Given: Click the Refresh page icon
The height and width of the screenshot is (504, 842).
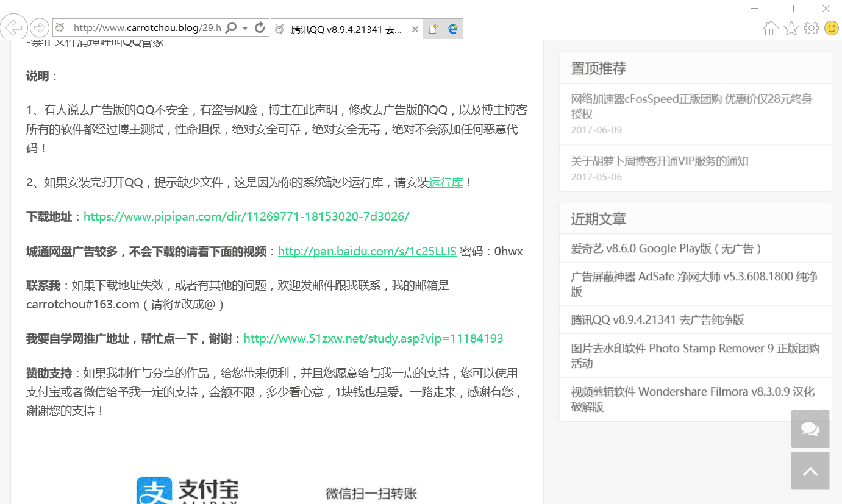Looking at the screenshot, I should pyautogui.click(x=260, y=27).
